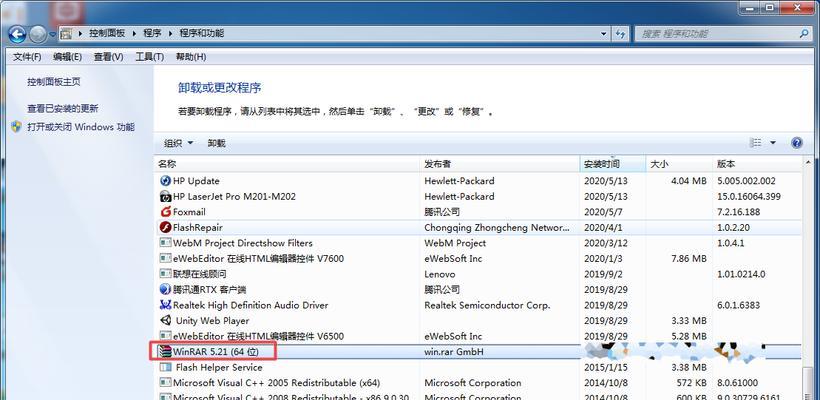Click the 联想在线顾问 icon
The height and width of the screenshot is (400, 820).
[x=165, y=273]
